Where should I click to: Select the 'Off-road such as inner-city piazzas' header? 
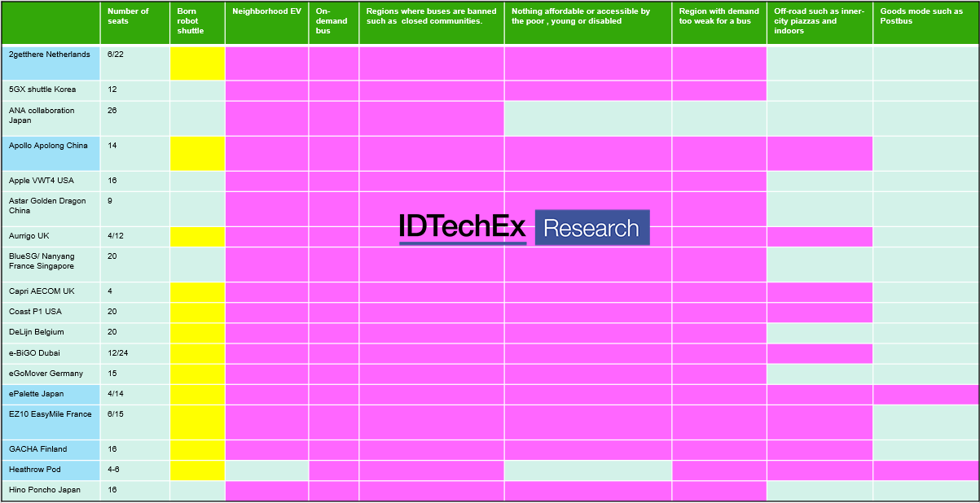[x=820, y=24]
